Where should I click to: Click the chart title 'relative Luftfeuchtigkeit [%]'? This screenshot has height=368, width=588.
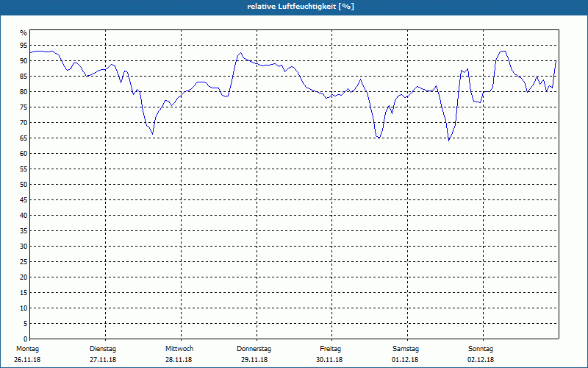click(x=301, y=7)
